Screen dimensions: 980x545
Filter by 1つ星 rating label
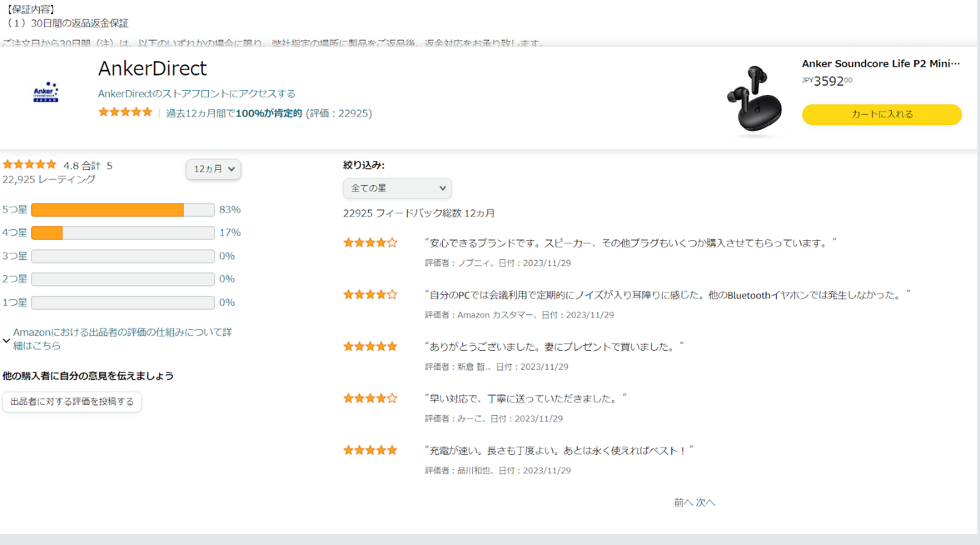[x=15, y=302]
